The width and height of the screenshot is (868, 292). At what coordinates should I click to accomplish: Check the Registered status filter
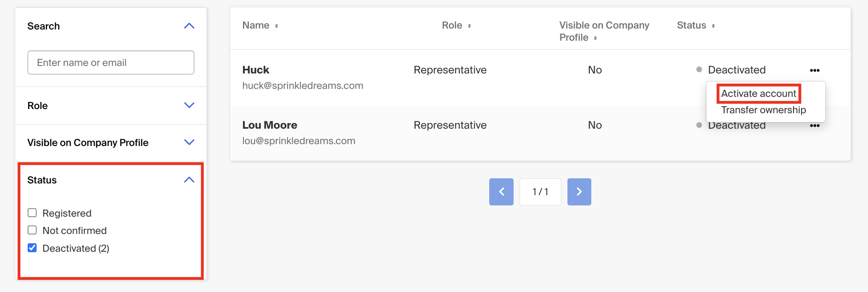click(x=32, y=213)
